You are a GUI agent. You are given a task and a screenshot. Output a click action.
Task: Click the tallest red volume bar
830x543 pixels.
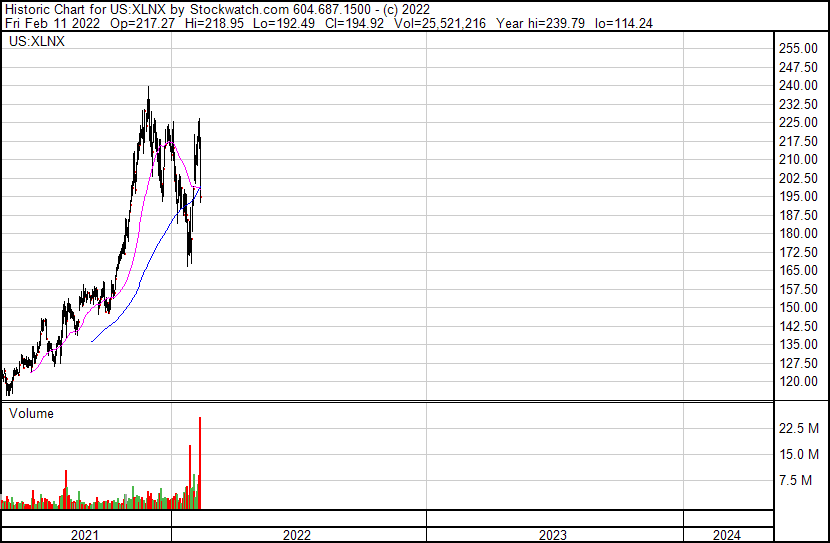click(200, 463)
